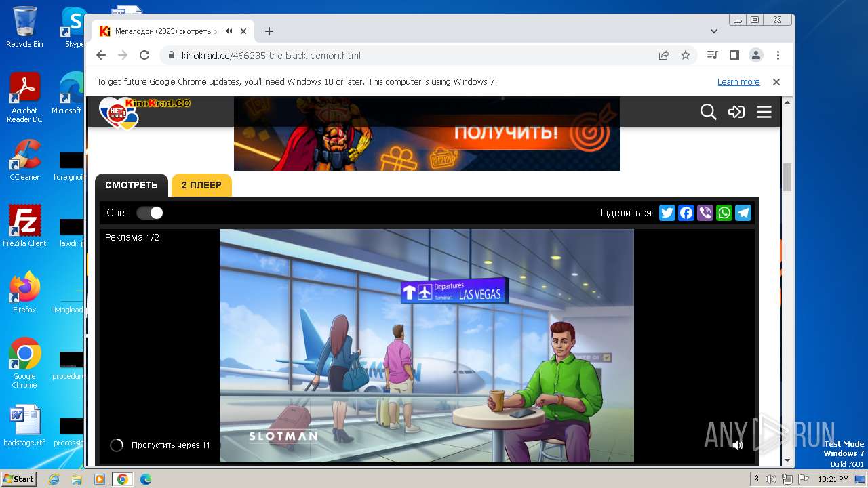The height and width of the screenshot is (488, 868).
Task: Open the site search magnifier icon
Action: (708, 112)
